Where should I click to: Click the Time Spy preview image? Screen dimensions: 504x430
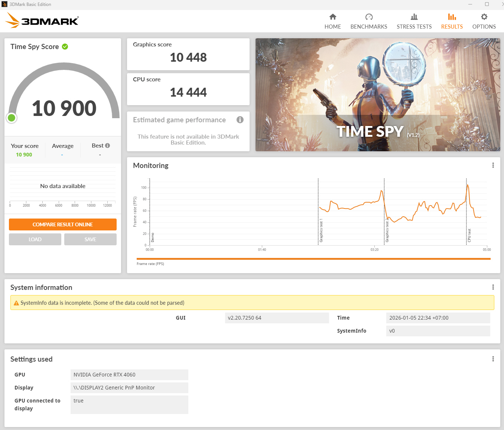pos(377,95)
